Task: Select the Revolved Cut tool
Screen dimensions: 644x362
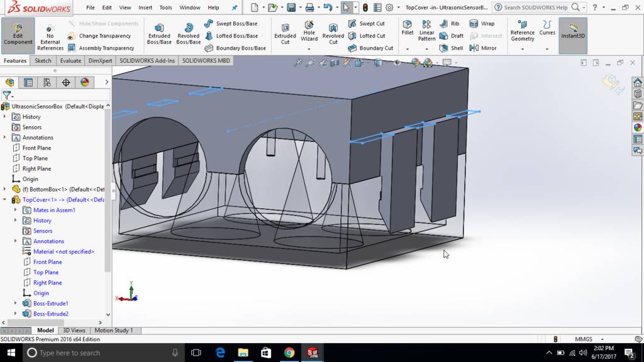Action: pyautogui.click(x=333, y=34)
